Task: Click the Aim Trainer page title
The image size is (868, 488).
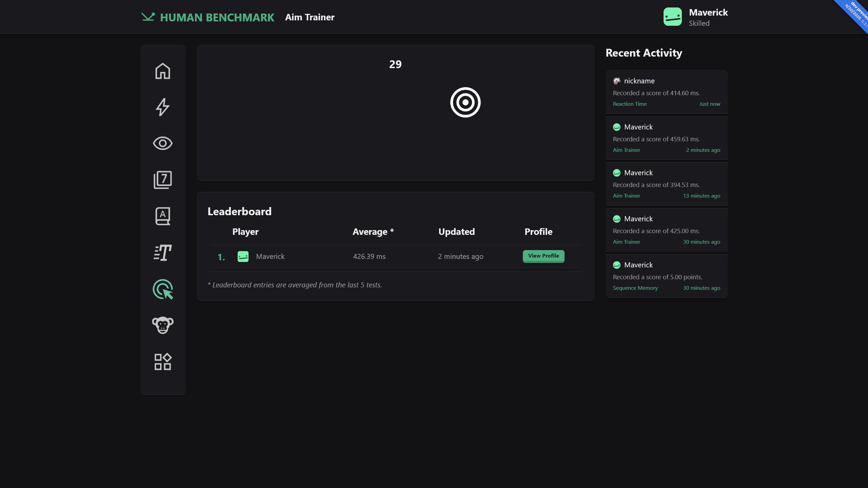Action: pos(310,17)
